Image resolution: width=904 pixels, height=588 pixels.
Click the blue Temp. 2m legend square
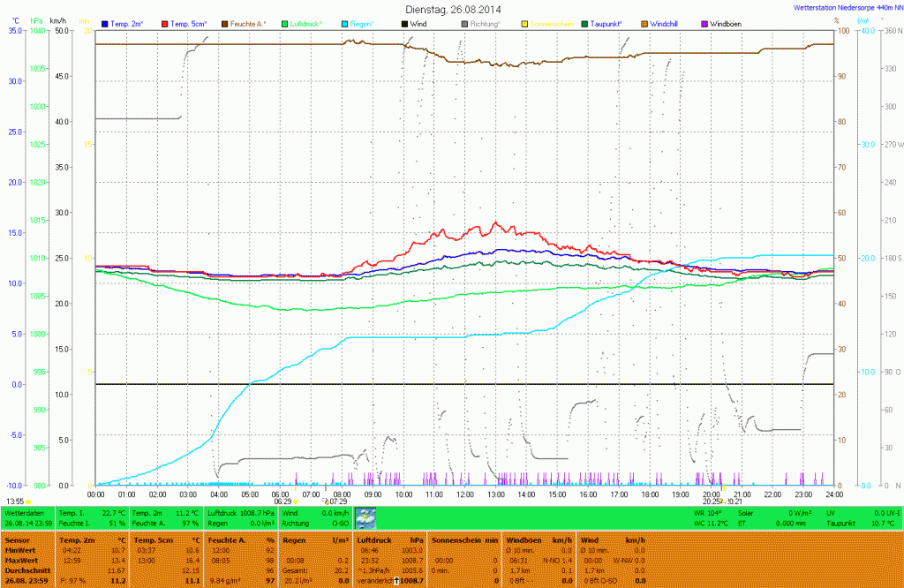point(105,23)
